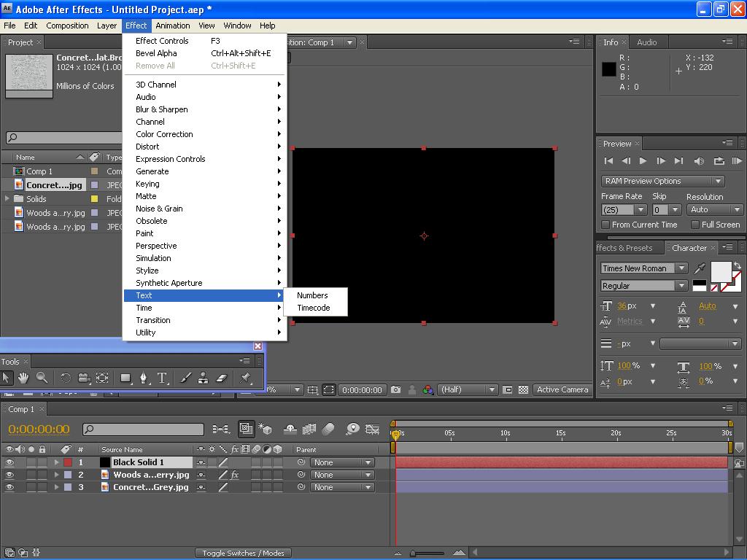Toggle effects fx switch on Woods layer
This screenshot has width=747, height=560.
[235, 475]
